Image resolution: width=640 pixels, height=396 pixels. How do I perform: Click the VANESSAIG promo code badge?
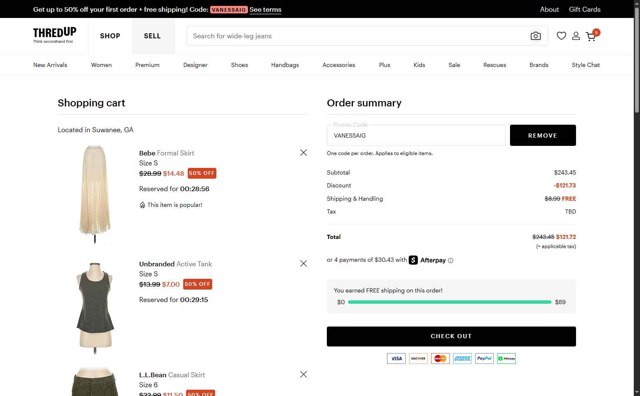(x=229, y=9)
